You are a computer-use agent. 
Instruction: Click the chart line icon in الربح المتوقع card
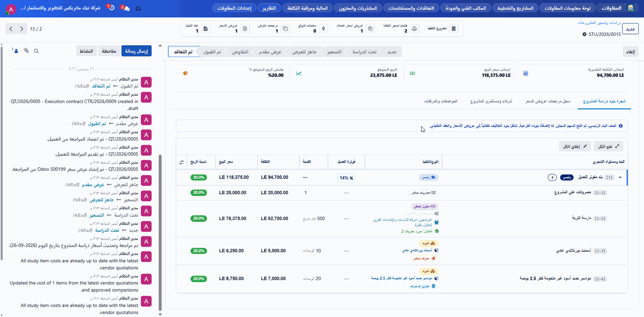click(299, 73)
